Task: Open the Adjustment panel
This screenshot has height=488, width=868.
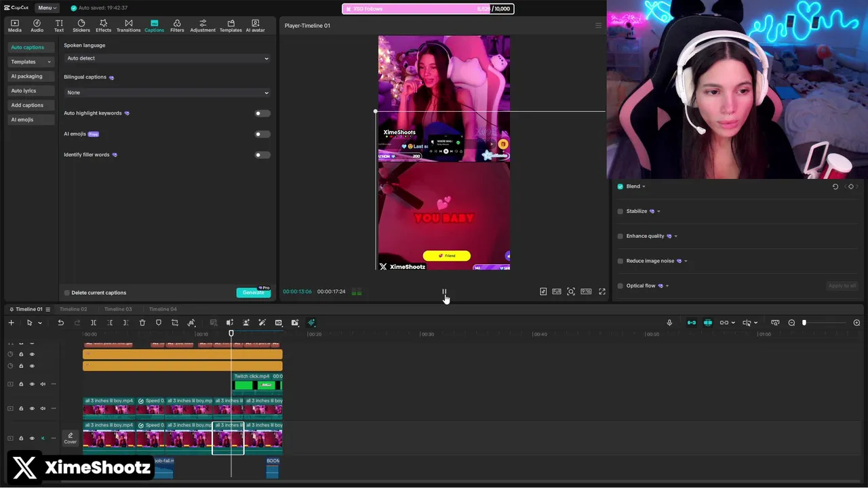Action: tap(203, 26)
